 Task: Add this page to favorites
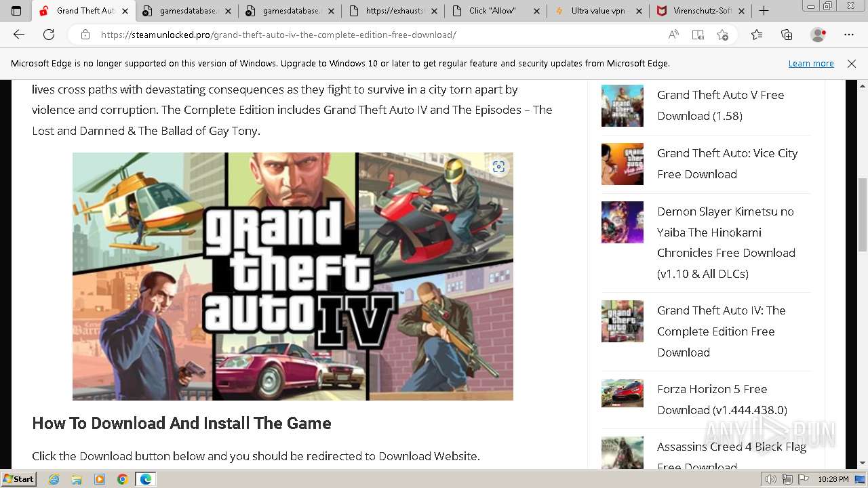pos(722,35)
